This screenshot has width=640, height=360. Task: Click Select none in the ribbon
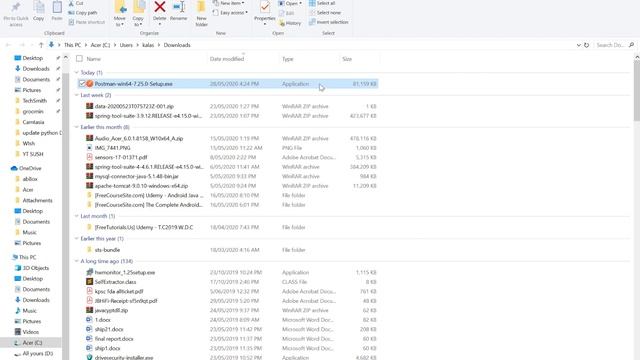(325, 13)
